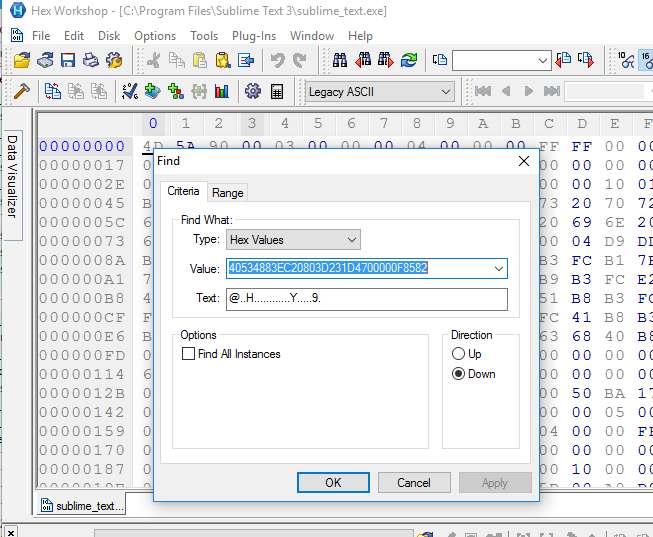This screenshot has height=537, width=653.
Task: Tick the Find All Instances checkbox
Action: [x=188, y=354]
